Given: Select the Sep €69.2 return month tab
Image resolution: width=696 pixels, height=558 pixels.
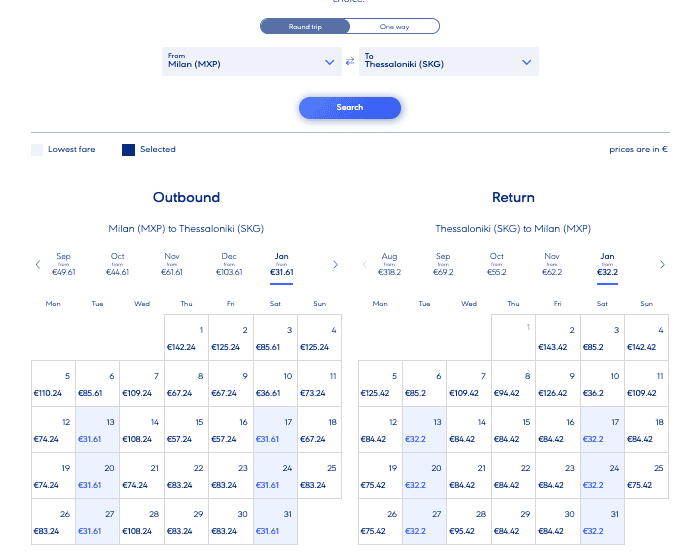Looking at the screenshot, I should pos(443,264).
